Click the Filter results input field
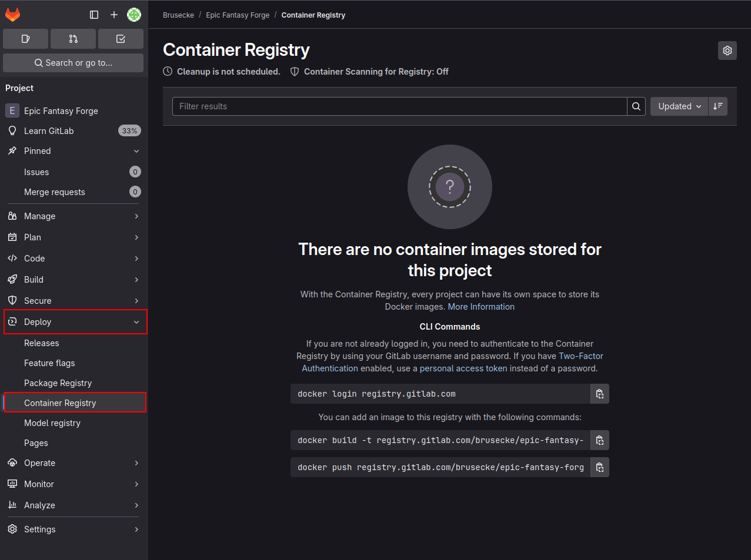 [400, 106]
